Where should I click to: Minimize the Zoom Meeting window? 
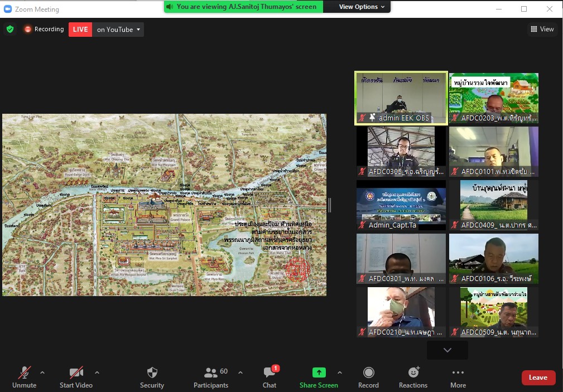499,9
